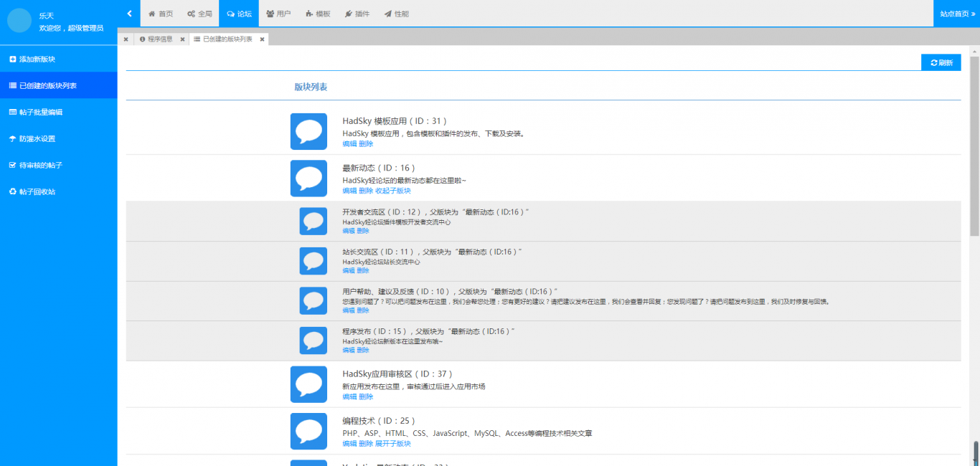Screen dimensions: 980x466
Task: Click the user avatar circle
Action: coord(19,21)
